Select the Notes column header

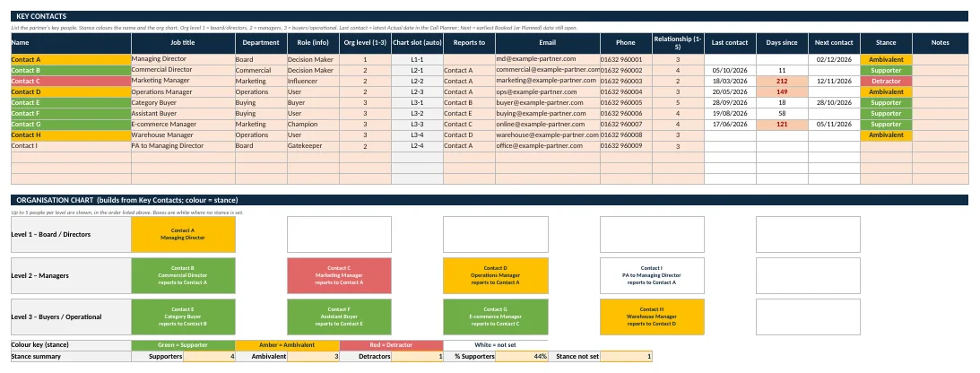[x=940, y=43]
